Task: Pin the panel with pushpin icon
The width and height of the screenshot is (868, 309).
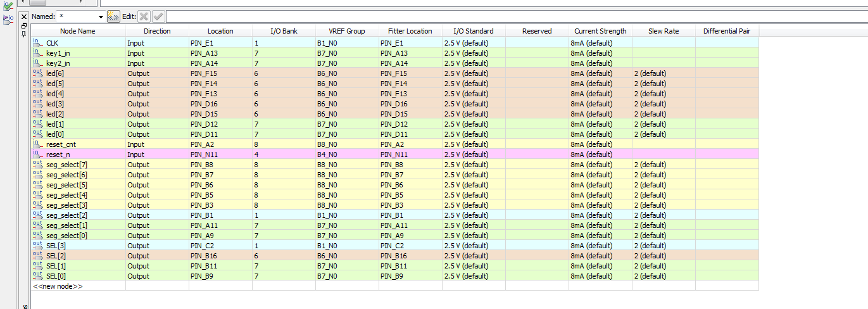Action: point(24,33)
